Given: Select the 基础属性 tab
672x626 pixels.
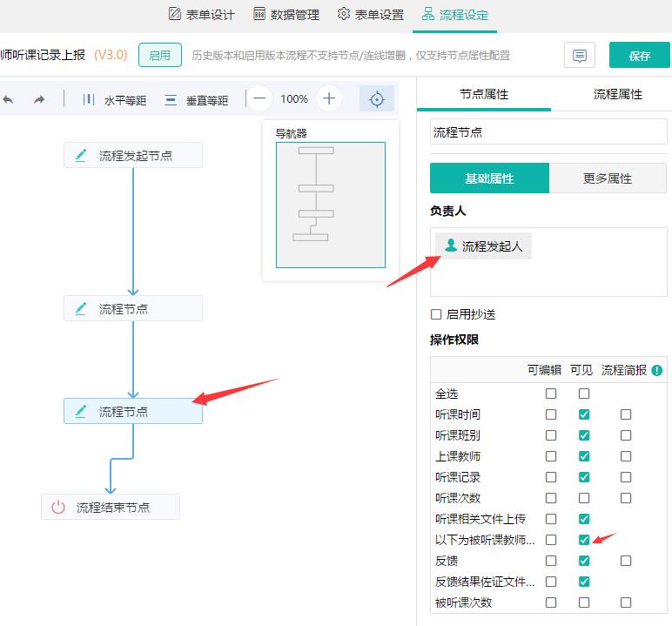Looking at the screenshot, I should coord(489,178).
